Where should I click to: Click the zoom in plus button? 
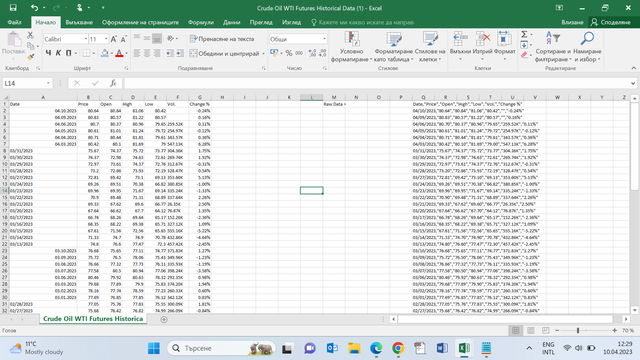coord(615,331)
